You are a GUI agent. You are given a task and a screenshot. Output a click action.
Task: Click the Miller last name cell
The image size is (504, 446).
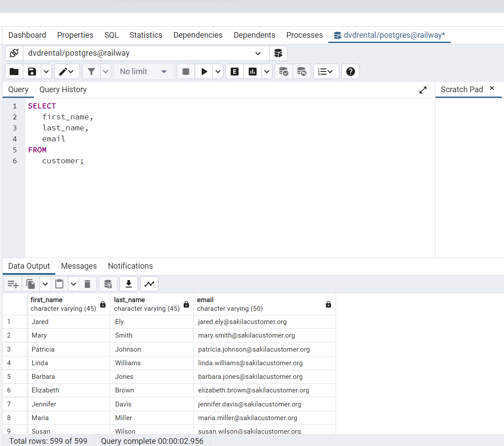point(152,418)
